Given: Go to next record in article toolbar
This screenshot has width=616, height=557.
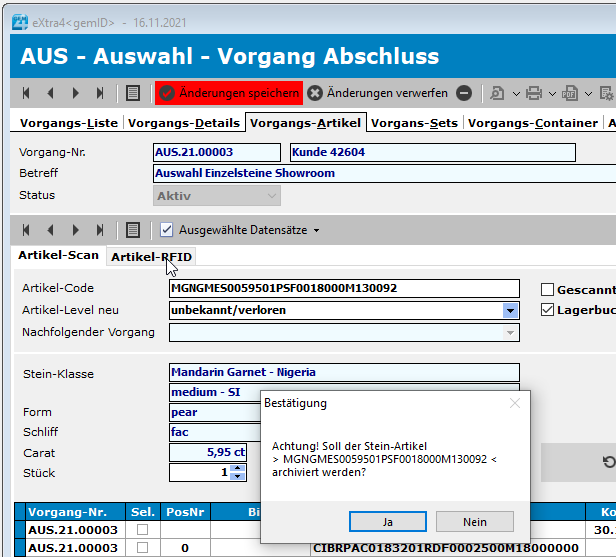Looking at the screenshot, I should (75, 230).
